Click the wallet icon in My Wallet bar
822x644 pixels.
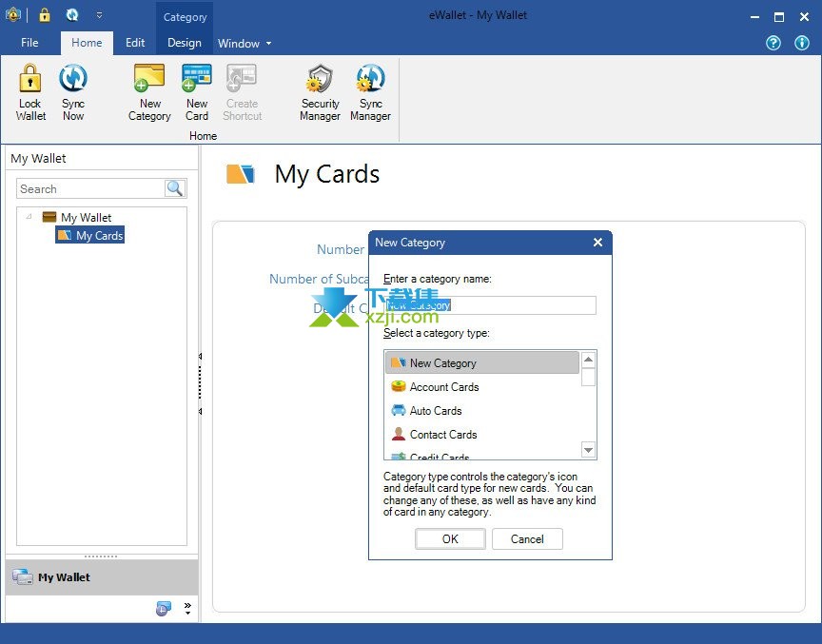(x=23, y=576)
